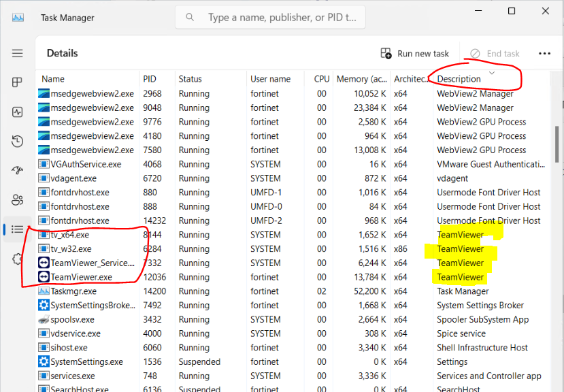The width and height of the screenshot is (564, 392).
Task: Click the SystemSettingsBroker gear icon
Action: (44, 306)
